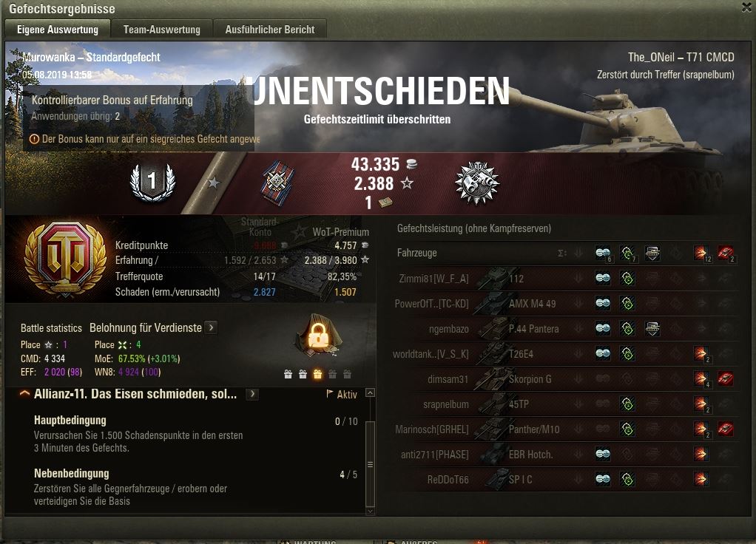
Task: Click the mission list scrollbar handle
Action: pos(371,464)
